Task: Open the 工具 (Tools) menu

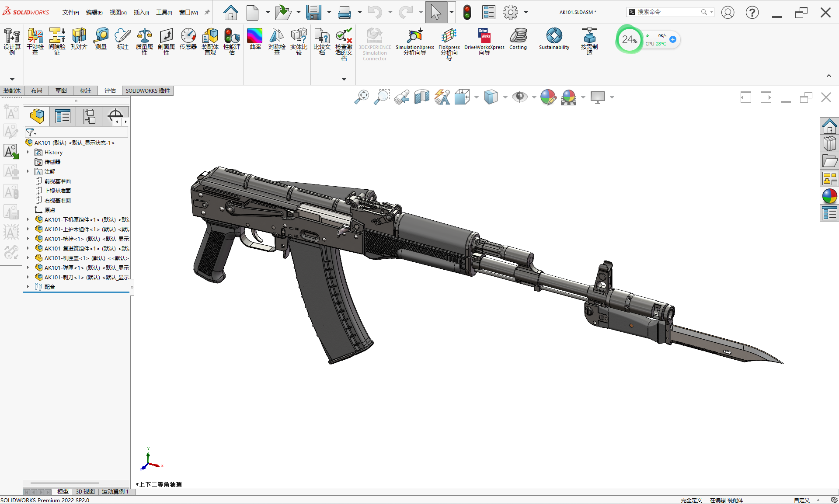Action: 164,12
